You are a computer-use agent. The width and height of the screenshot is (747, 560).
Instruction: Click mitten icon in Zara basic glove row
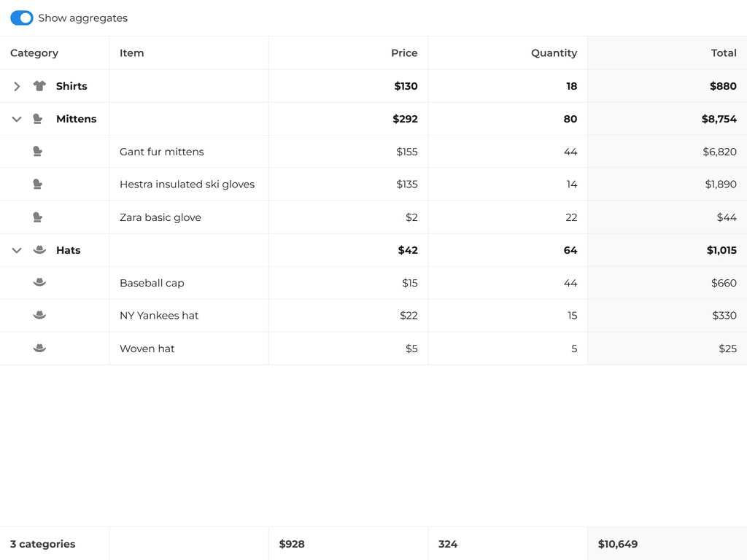tap(38, 217)
